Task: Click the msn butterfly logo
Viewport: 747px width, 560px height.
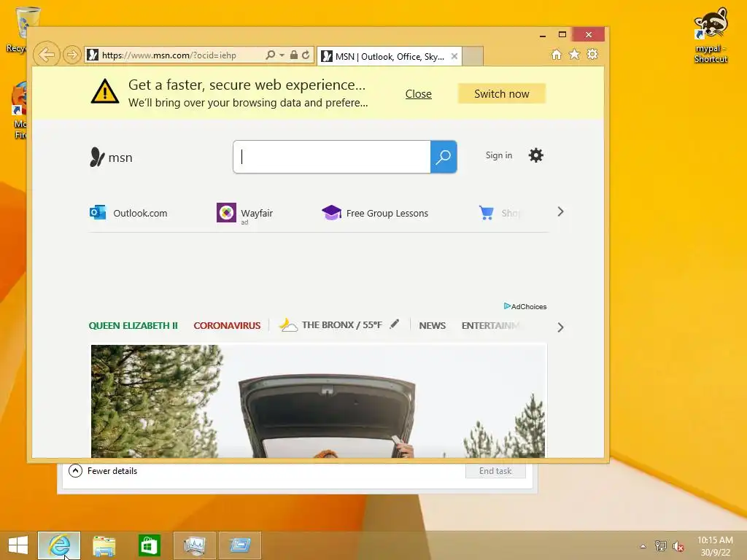Action: pos(111,157)
